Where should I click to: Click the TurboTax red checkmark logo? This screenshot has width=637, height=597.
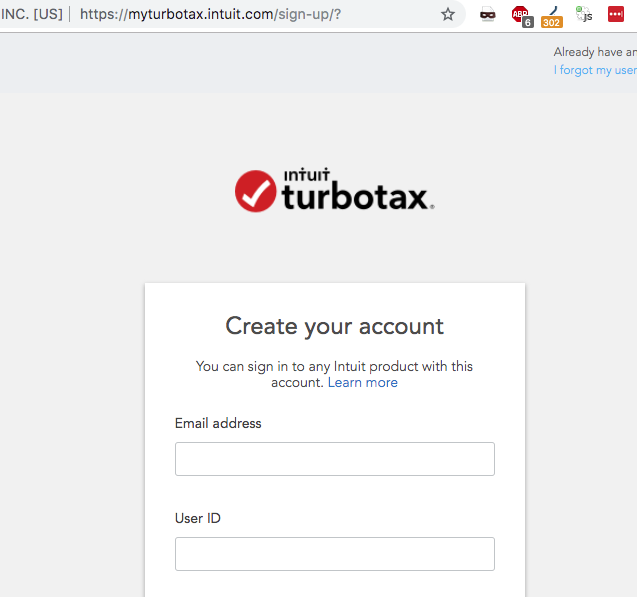[x=256, y=191]
